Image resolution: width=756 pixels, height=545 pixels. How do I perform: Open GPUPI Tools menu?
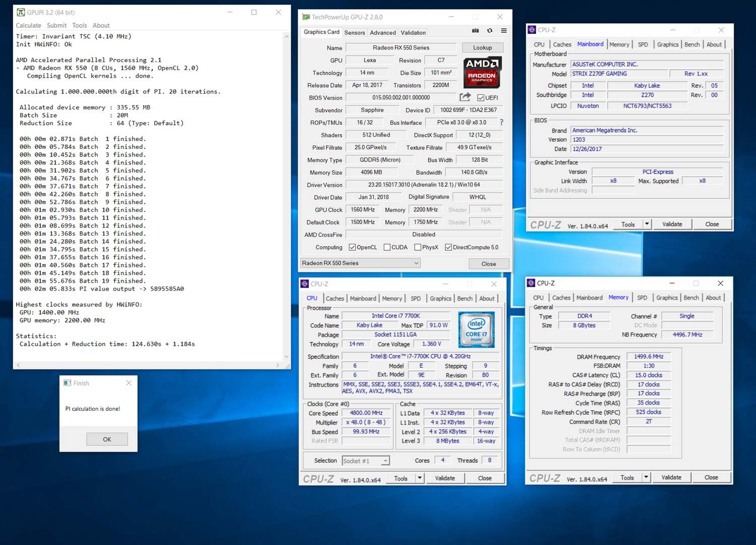pyautogui.click(x=79, y=25)
